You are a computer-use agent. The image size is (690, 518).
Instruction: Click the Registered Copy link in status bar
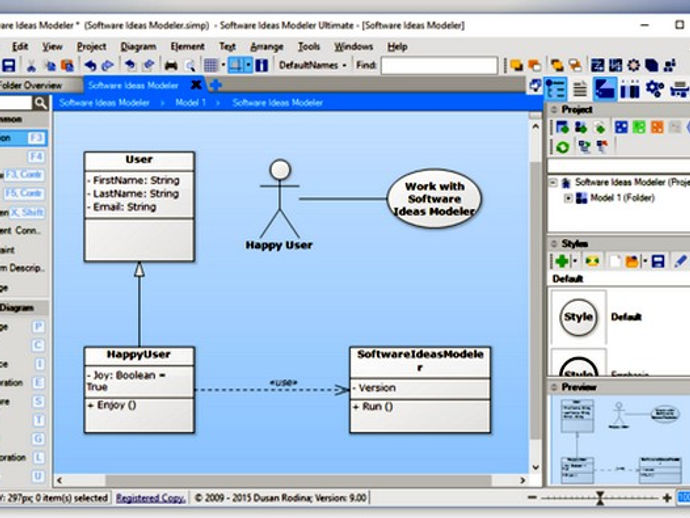150,499
